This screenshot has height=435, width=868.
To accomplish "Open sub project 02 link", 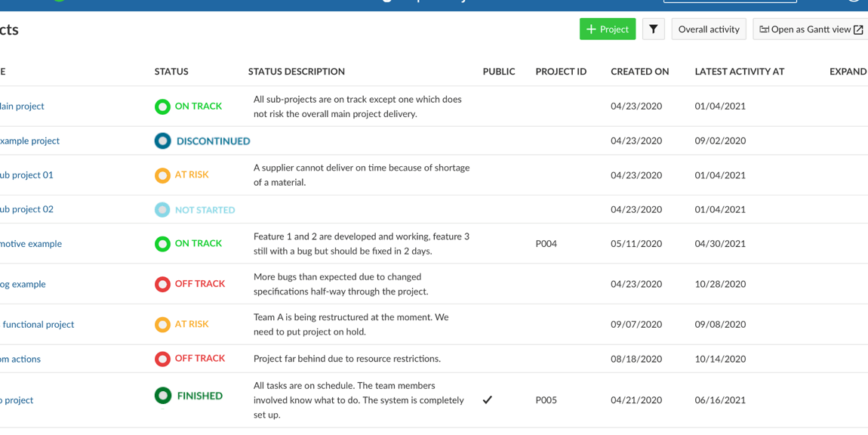I will (26, 209).
